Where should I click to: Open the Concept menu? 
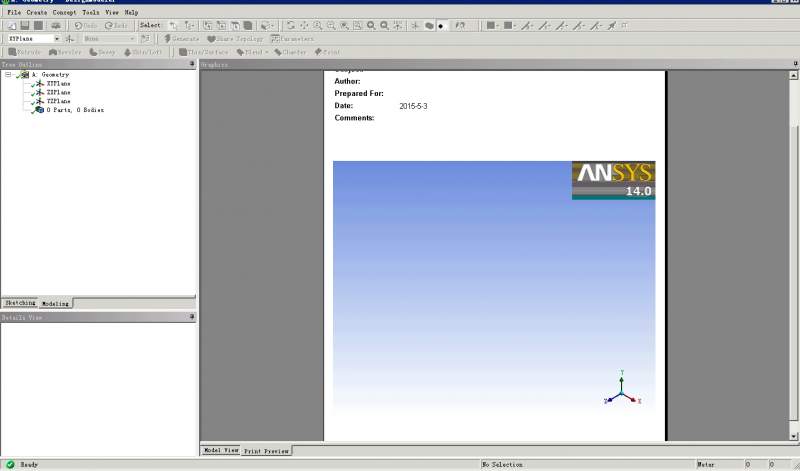(64, 12)
